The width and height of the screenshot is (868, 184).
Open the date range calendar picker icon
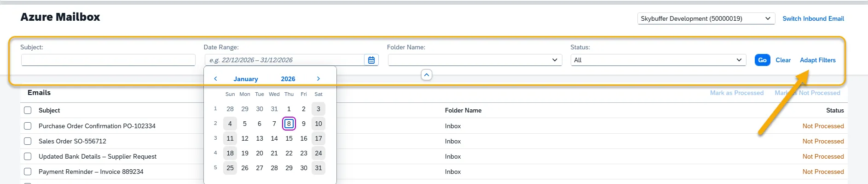[x=371, y=60]
